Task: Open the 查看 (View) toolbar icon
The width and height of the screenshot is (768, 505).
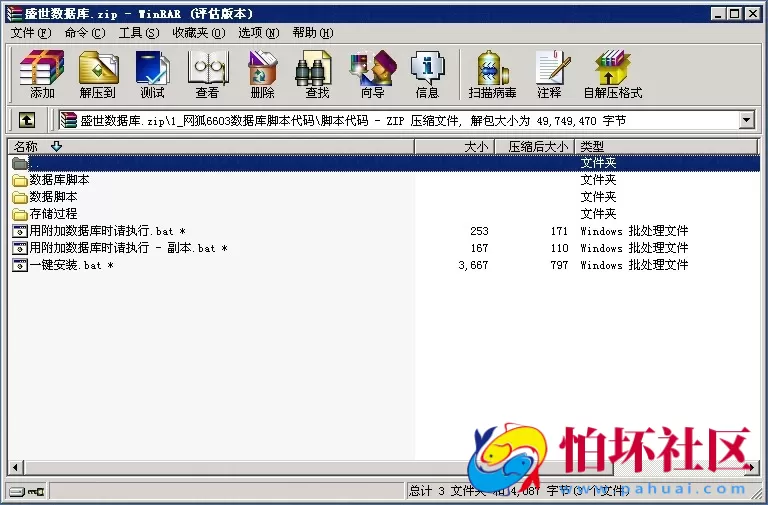Action: [207, 73]
